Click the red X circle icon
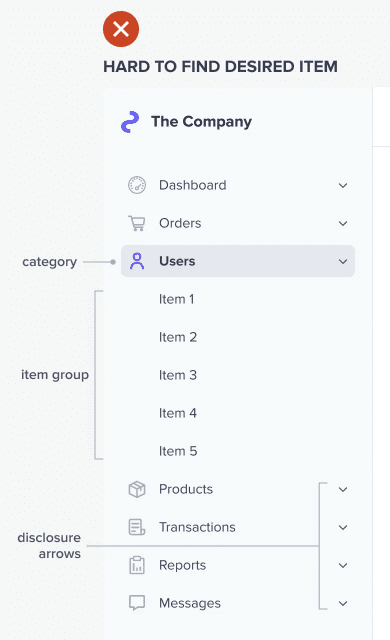390x640 pixels. click(x=121, y=29)
